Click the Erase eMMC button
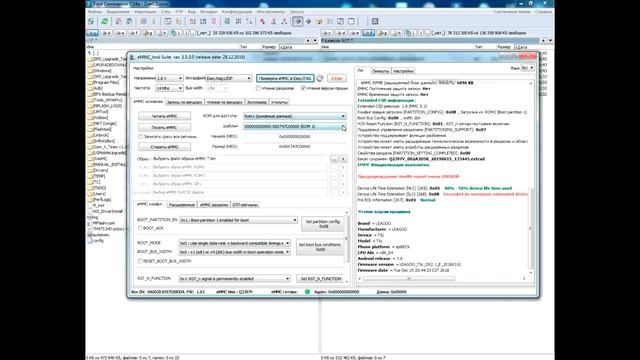The image size is (640, 360). tap(164, 147)
